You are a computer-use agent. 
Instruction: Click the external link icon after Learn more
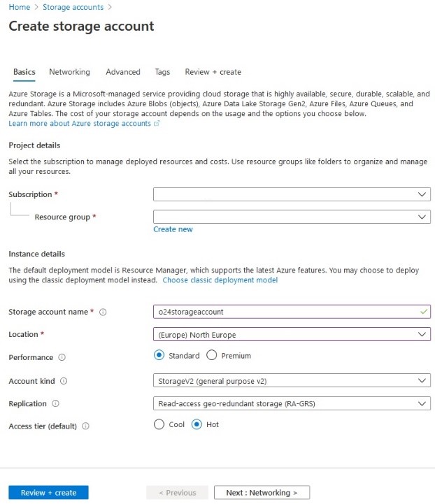[x=157, y=124]
